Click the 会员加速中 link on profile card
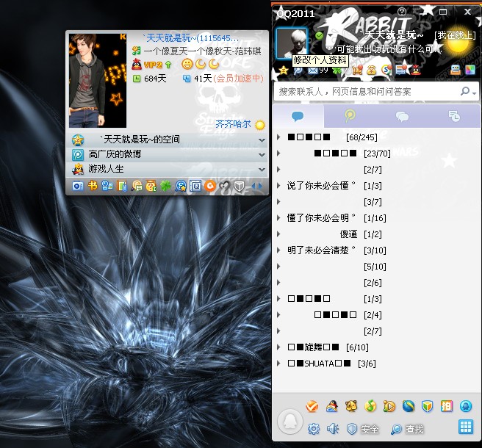 [x=238, y=79]
